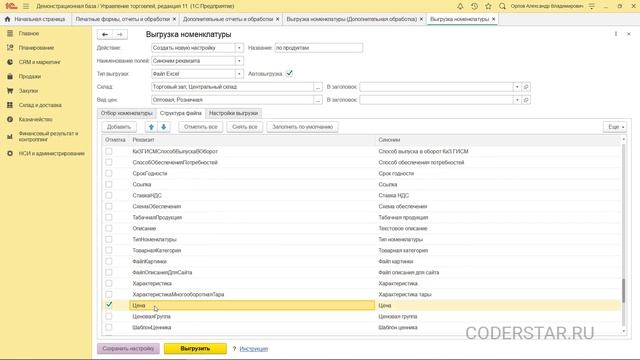Expand the Действие dropdown
Screen dimensions: 640x360
[239, 48]
